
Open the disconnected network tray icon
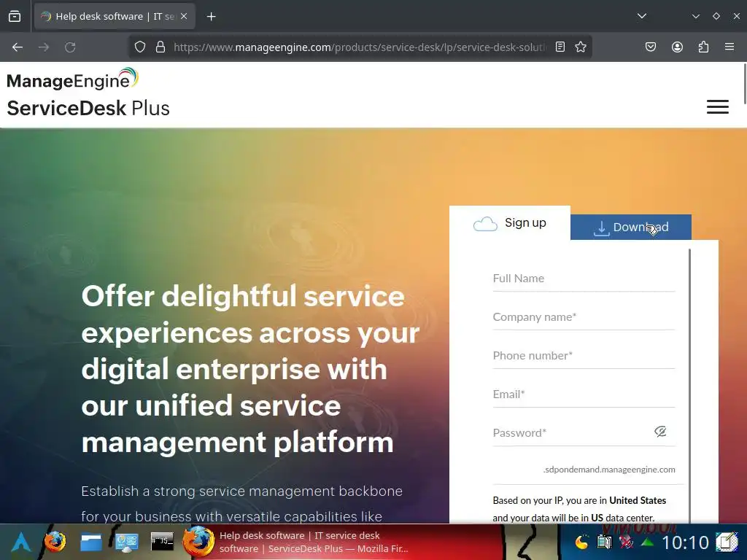click(x=626, y=542)
